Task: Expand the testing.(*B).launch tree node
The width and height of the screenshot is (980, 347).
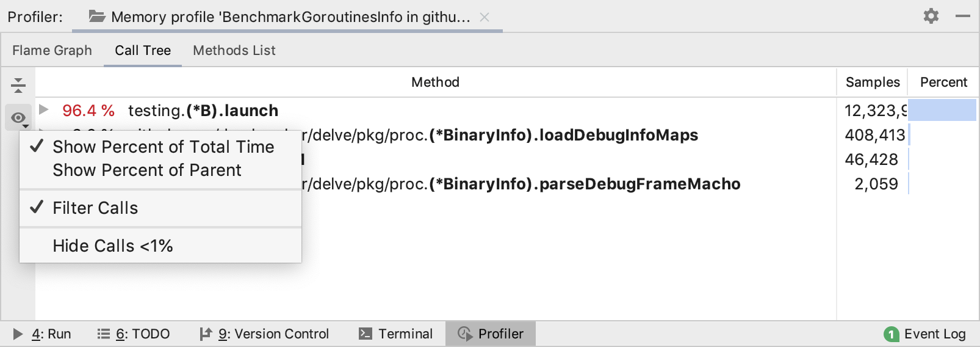Action: [44, 110]
